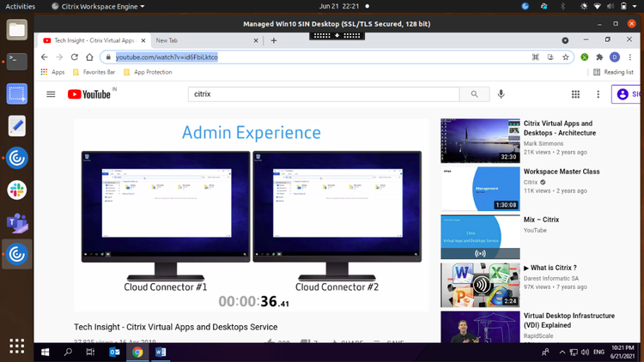Open Task View on Windows taskbar
The height and width of the screenshot is (362, 644).
[x=90, y=353]
